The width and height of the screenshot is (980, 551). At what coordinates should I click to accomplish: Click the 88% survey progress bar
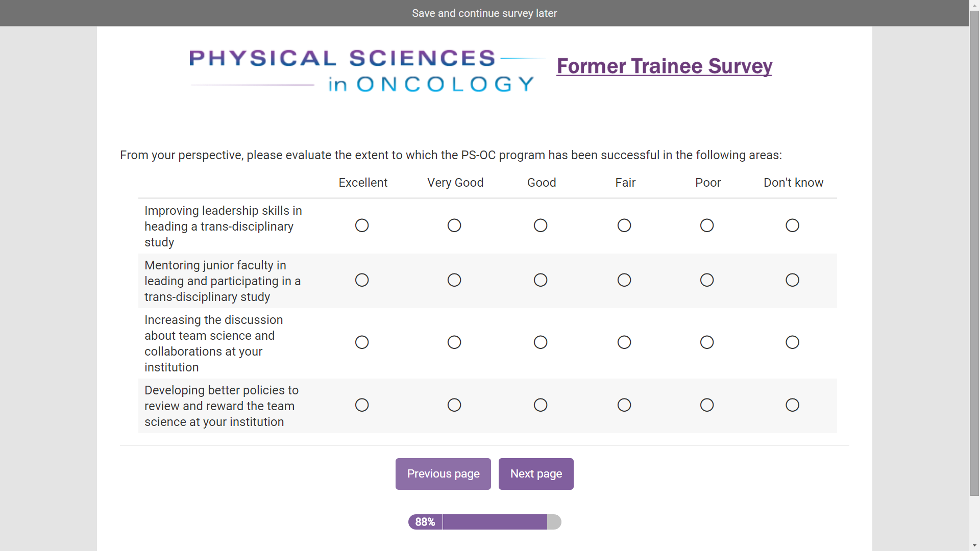[x=484, y=522]
